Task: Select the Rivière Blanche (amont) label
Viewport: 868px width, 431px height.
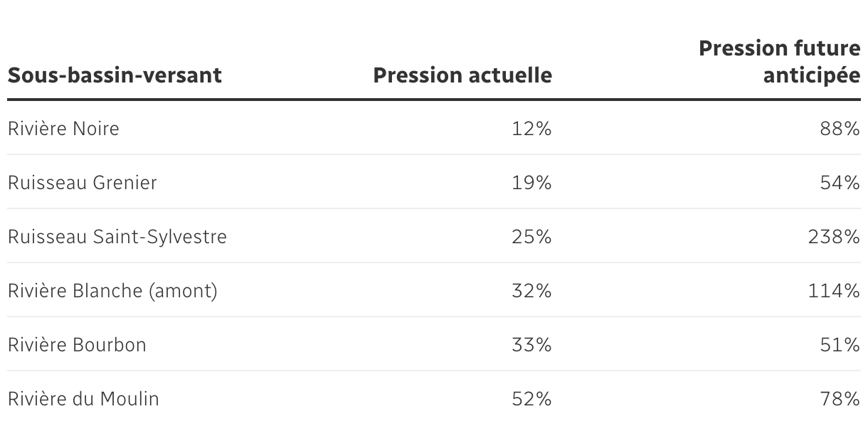Action: [112, 291]
